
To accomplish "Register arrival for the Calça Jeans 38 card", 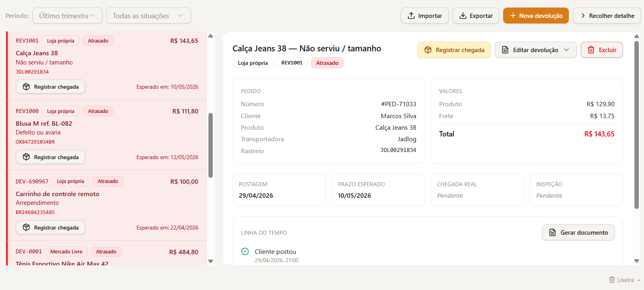I will coord(51,87).
